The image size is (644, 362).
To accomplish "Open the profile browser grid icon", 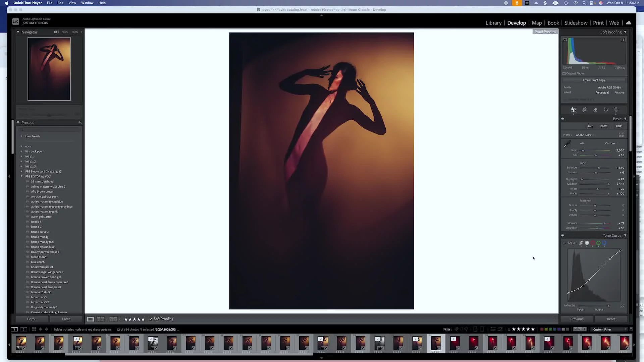I will click(x=622, y=135).
